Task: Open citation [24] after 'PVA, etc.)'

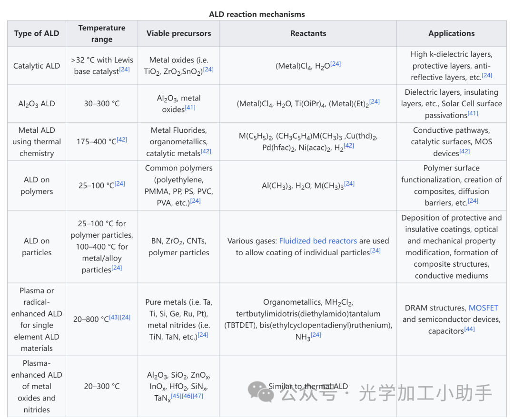Action: (x=196, y=200)
